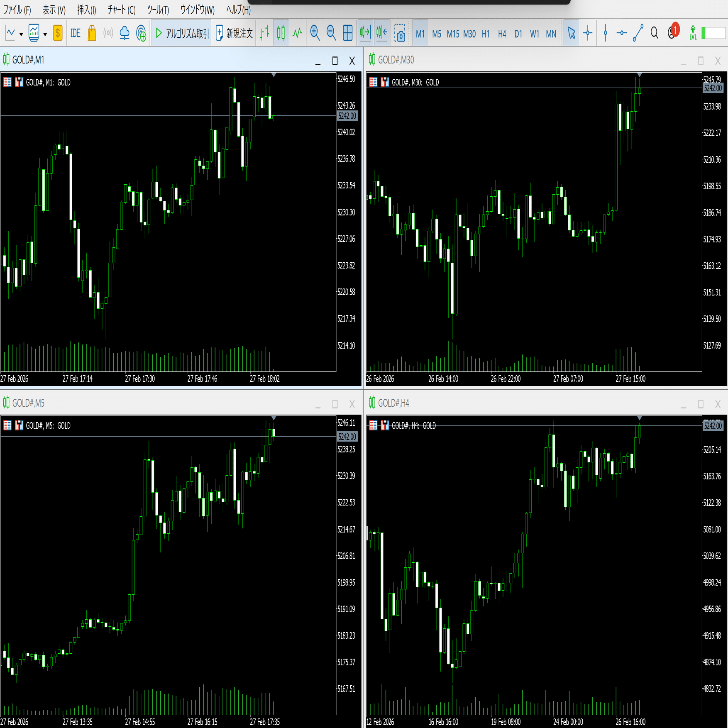The image size is (728, 728).
Task: Select the vertical line drawing tool
Action: coord(606,33)
